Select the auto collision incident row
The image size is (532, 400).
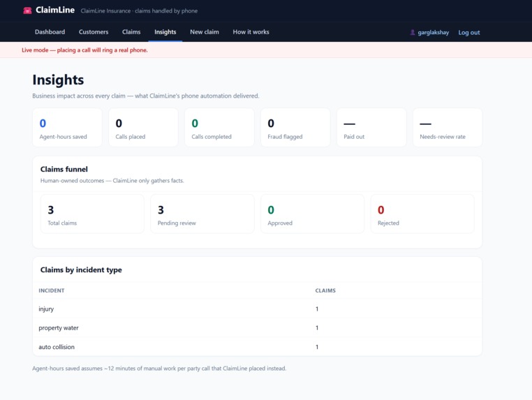click(x=257, y=347)
